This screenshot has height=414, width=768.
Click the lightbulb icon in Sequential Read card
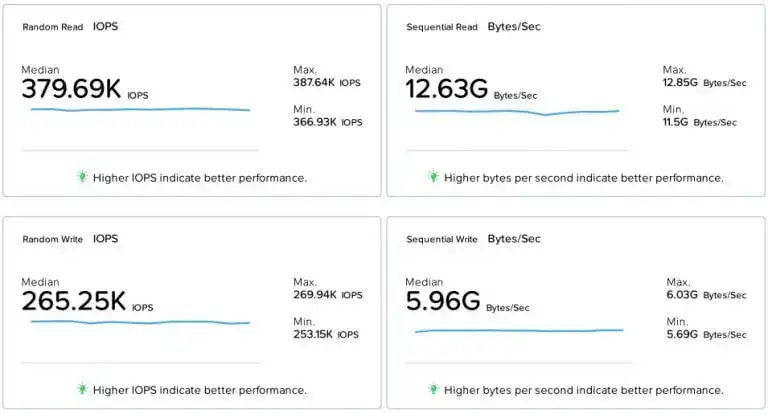click(434, 177)
